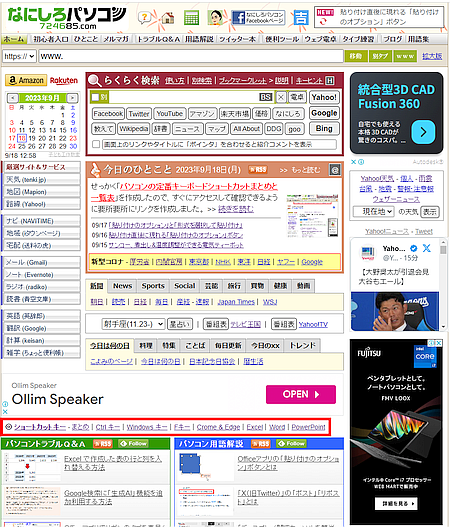Click the RSS badge beside 今日のひとこと

click(258, 169)
